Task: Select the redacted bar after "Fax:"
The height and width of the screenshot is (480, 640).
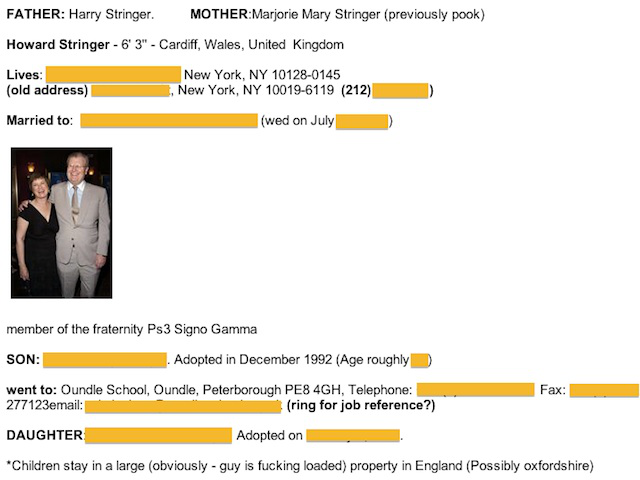Action: coord(604,390)
